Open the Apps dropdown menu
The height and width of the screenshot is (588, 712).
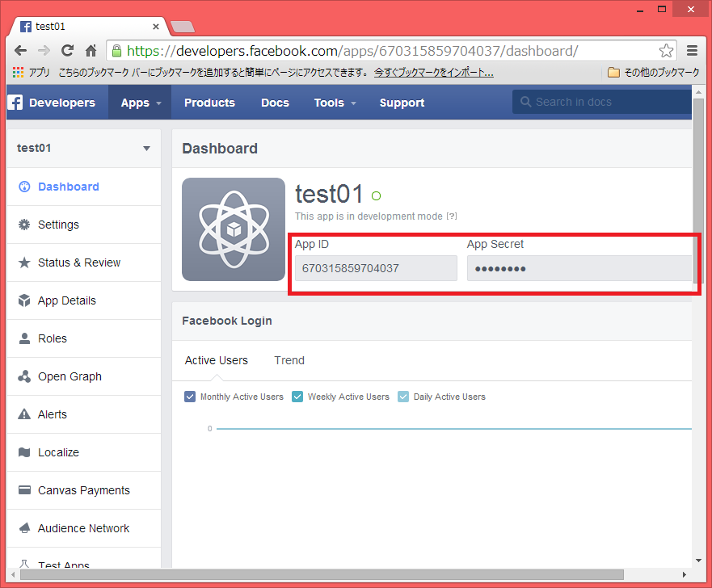[x=141, y=103]
